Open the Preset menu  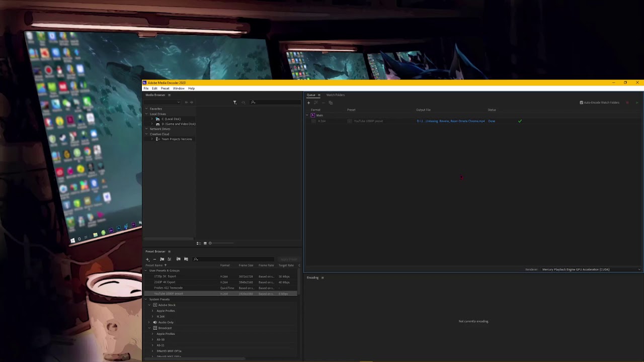tap(165, 88)
